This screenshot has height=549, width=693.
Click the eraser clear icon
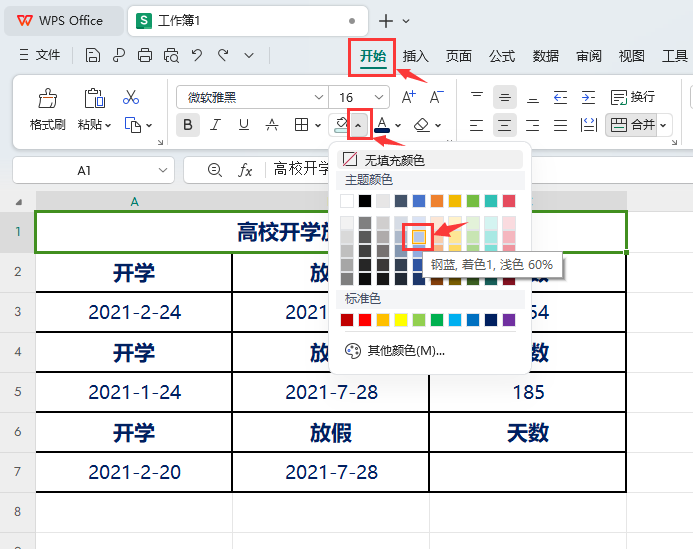pyautogui.click(x=422, y=125)
